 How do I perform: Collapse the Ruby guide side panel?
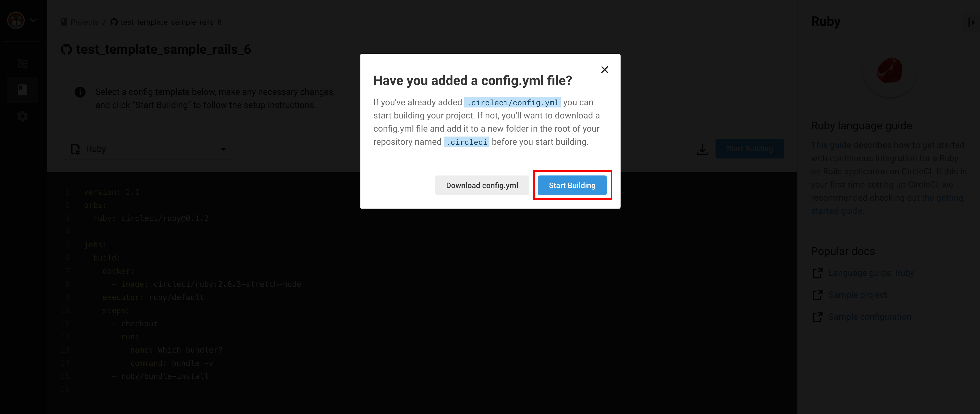971,22
